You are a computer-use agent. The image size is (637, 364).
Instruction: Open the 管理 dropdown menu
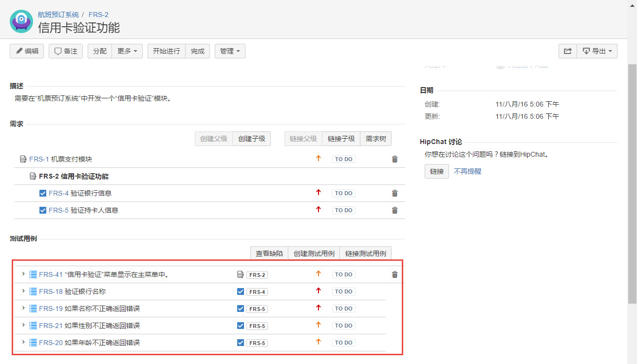[230, 51]
